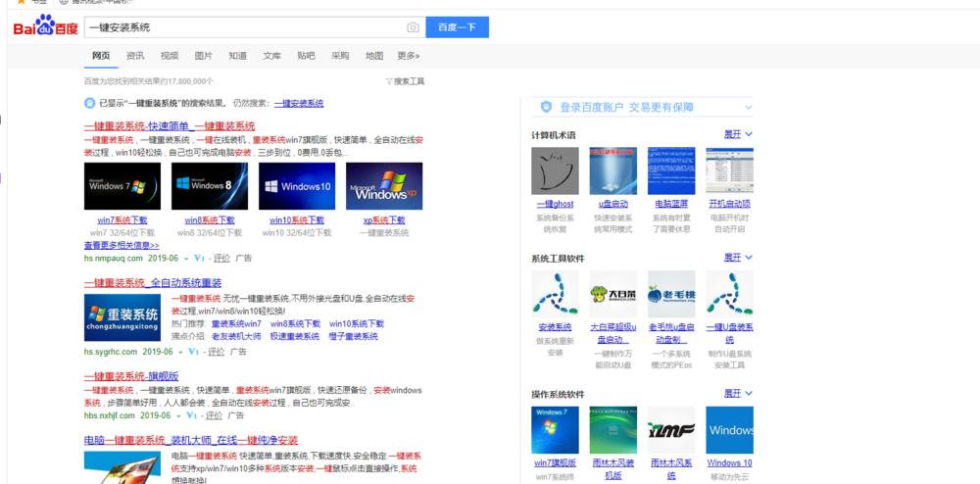Switch to the 视频 tab
The height and width of the screenshot is (484, 980).
point(170,56)
